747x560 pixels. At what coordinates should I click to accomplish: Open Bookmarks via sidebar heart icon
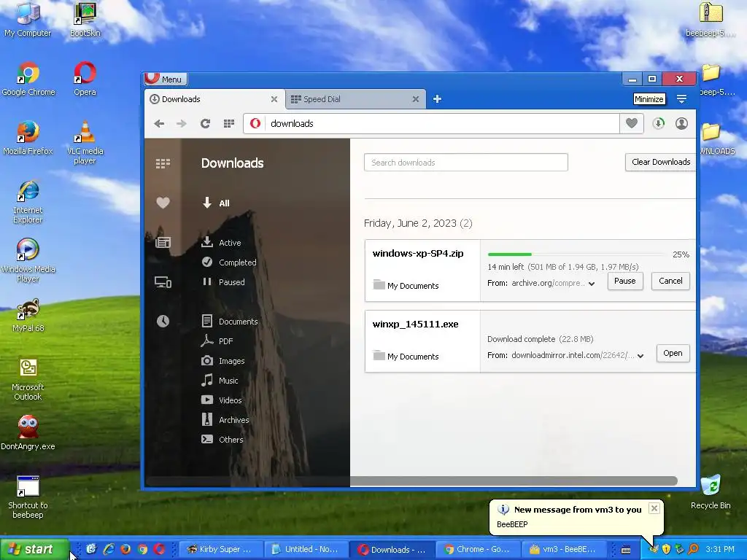tap(163, 203)
